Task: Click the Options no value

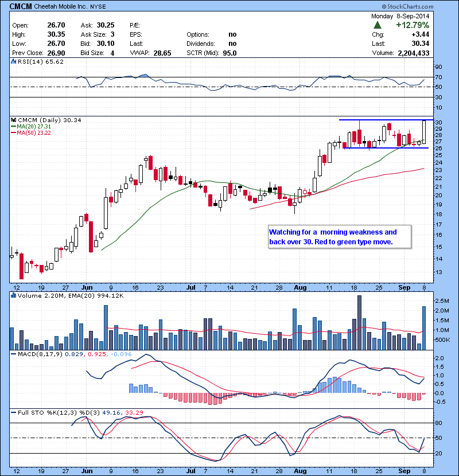Action: pos(232,34)
